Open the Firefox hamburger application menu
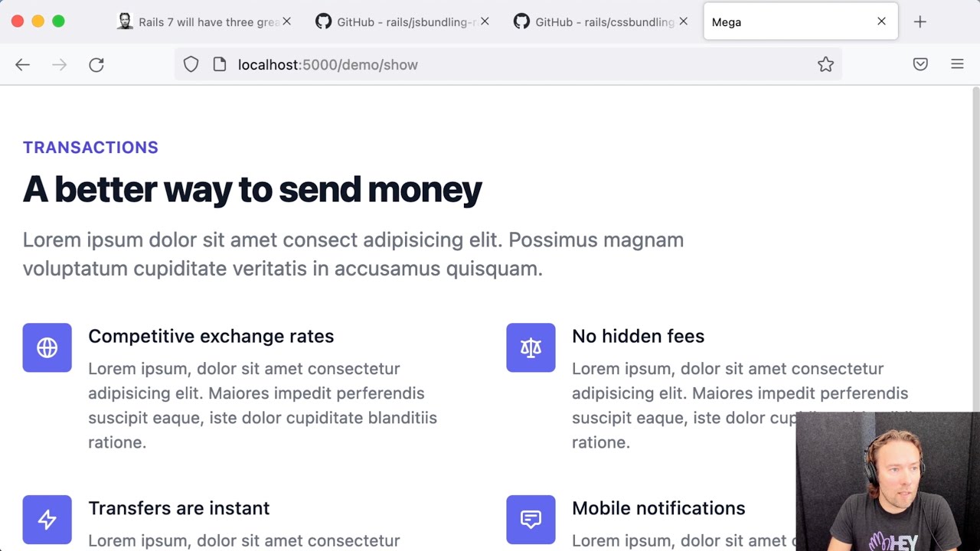Screen dimensions: 980x551 [x=957, y=65]
